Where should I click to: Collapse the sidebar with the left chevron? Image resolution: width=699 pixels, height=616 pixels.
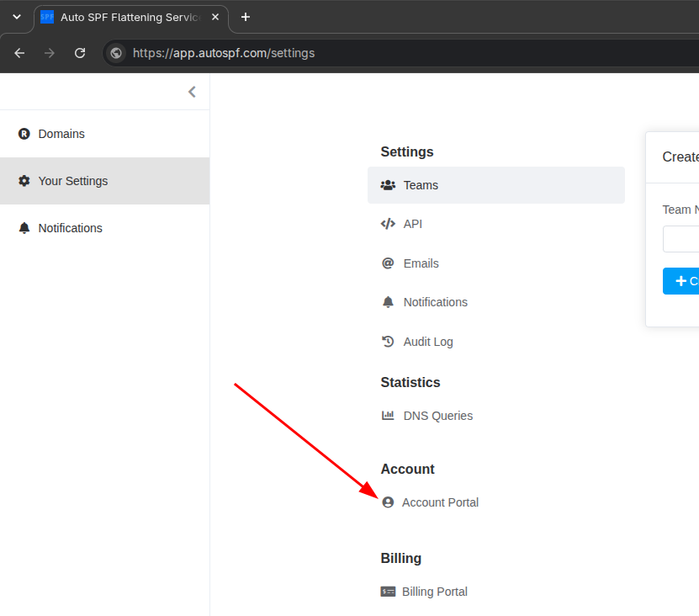point(192,92)
